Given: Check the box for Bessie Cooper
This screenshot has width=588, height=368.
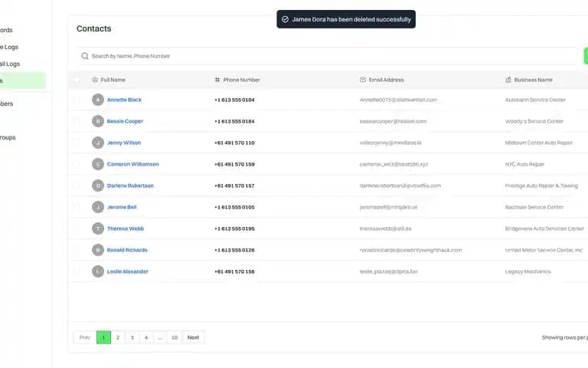Looking at the screenshot, I should [77, 121].
